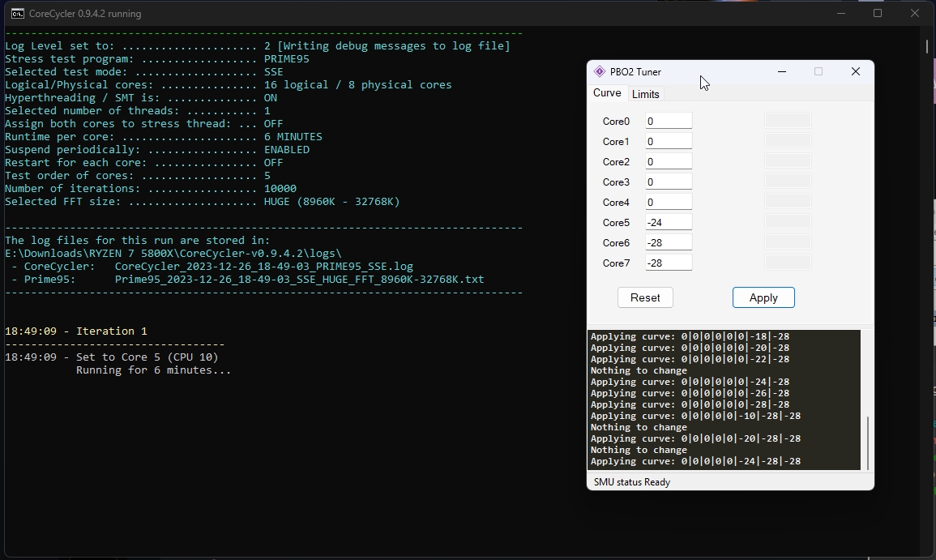The image size is (936, 560).
Task: Click the 'Logical/Physical cores' console line
Action: (228, 85)
